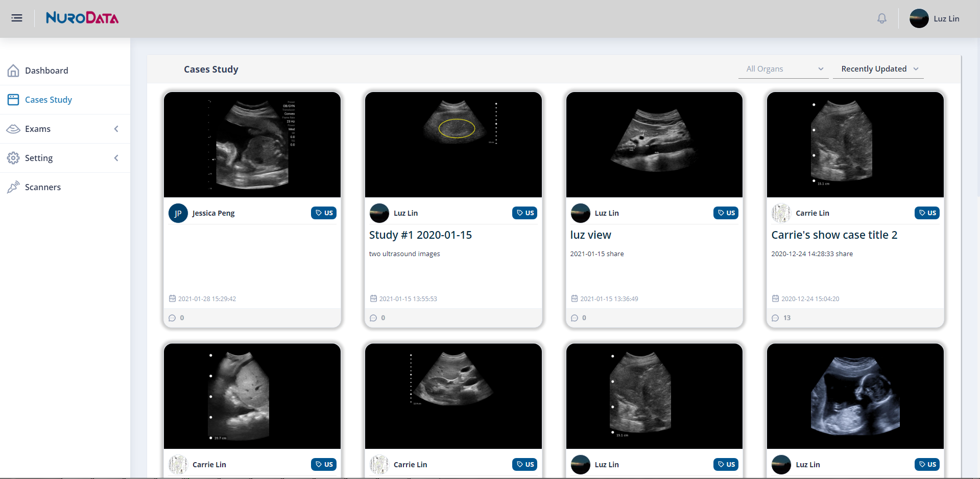Open Luz Lin user name in header

(x=946, y=19)
